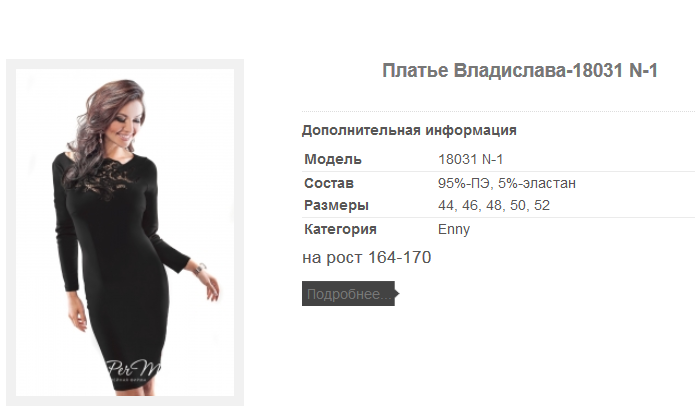Click the Состав row label
695x406 pixels.
[x=329, y=183]
